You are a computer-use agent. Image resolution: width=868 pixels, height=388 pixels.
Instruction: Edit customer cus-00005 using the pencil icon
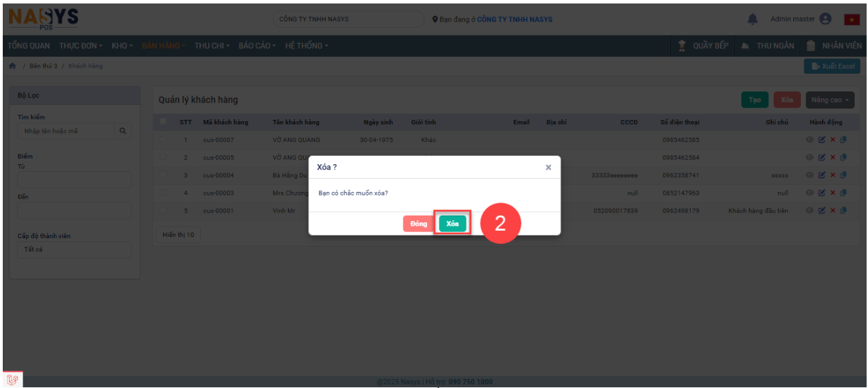pyautogui.click(x=822, y=157)
